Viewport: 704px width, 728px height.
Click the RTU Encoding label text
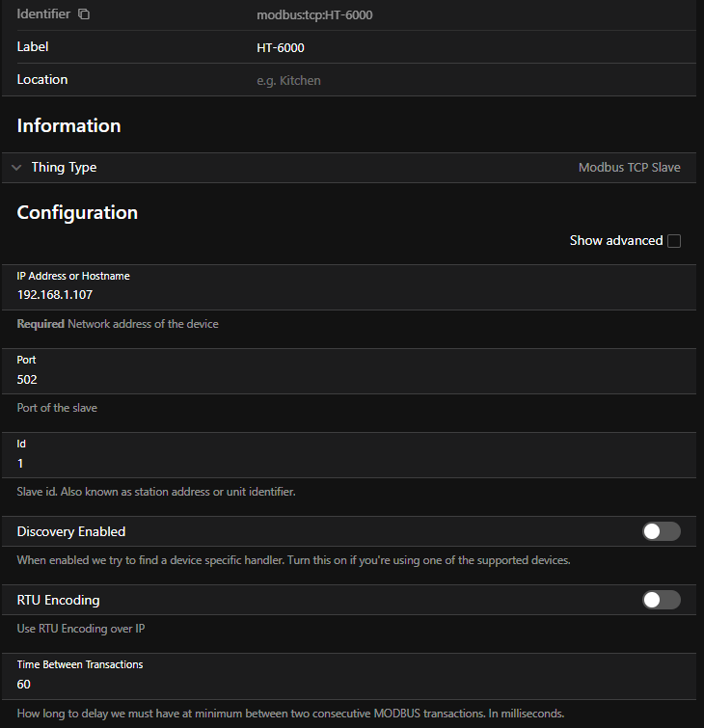pos(58,600)
